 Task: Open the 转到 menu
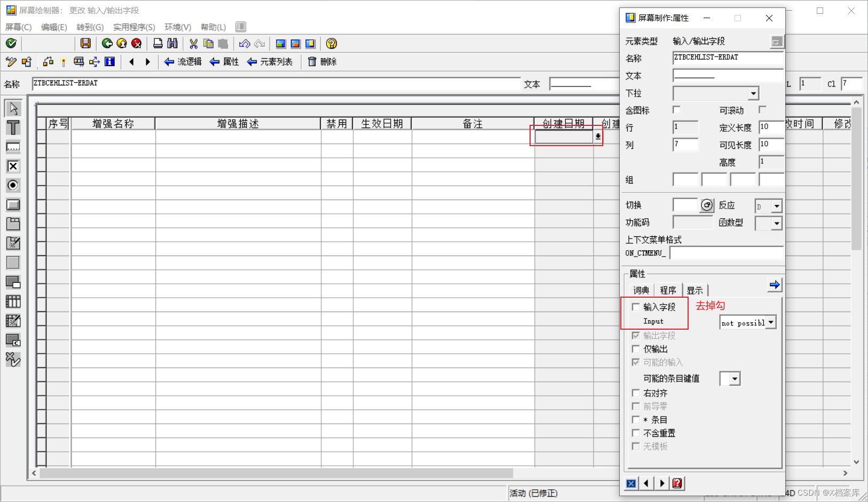coord(90,27)
